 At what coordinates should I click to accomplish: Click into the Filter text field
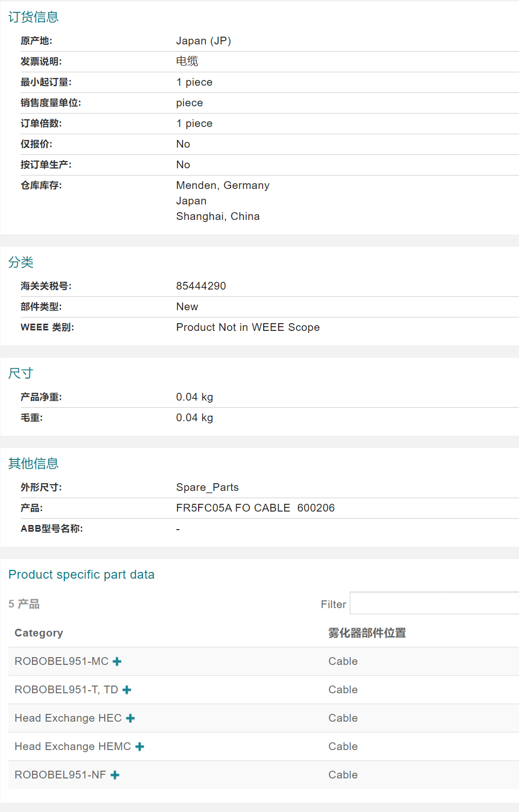pyautogui.click(x=433, y=603)
